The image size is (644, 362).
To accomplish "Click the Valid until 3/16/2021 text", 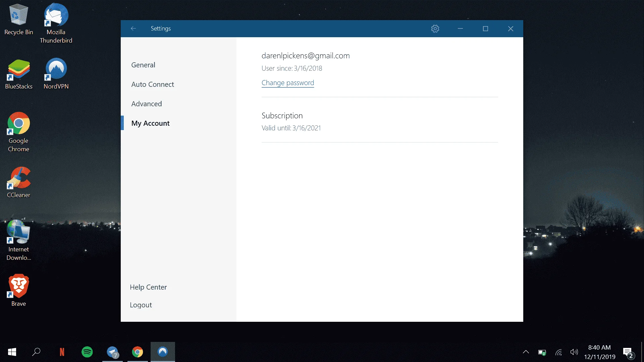I will pos(291,128).
